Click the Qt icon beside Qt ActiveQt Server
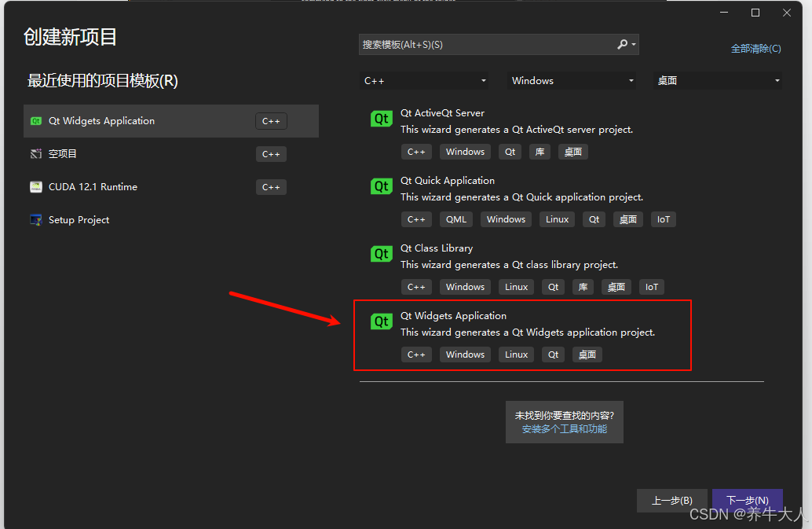Viewport: 812px width, 529px height. [381, 119]
